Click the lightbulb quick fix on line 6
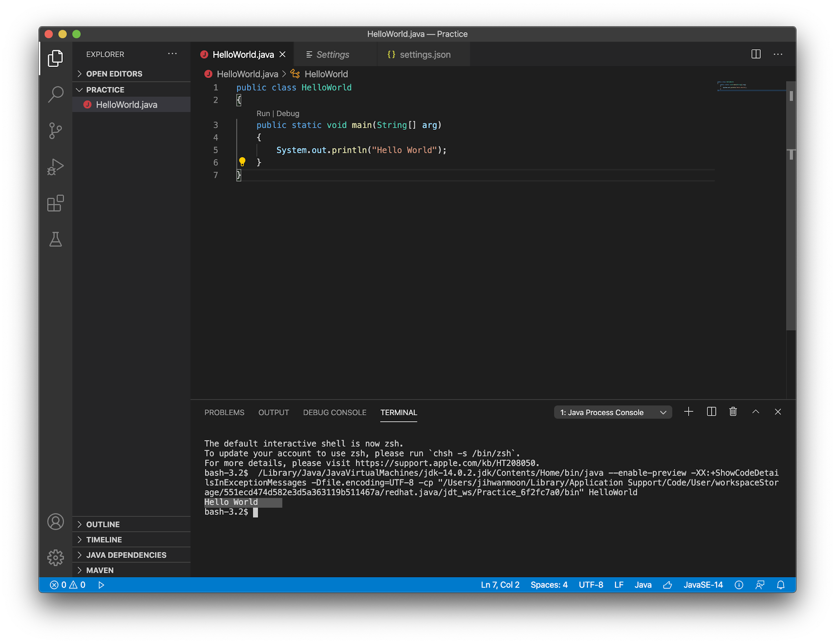Image resolution: width=835 pixels, height=644 pixels. [x=242, y=162]
